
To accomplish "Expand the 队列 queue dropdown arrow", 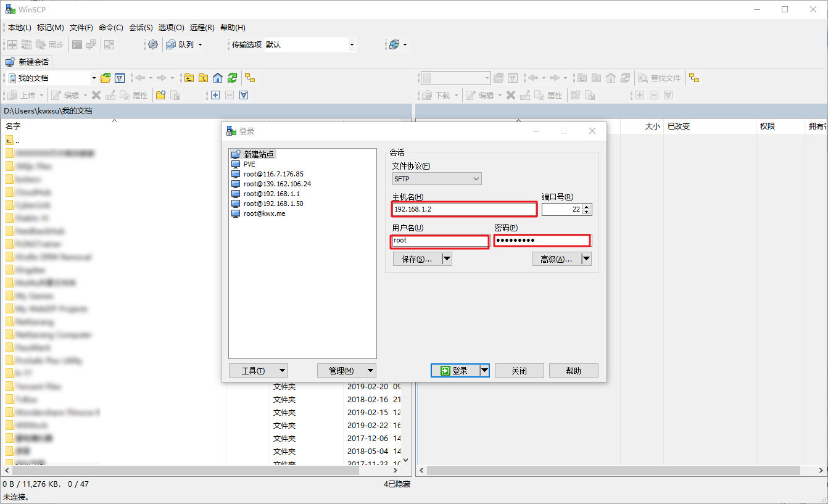I will (x=200, y=44).
